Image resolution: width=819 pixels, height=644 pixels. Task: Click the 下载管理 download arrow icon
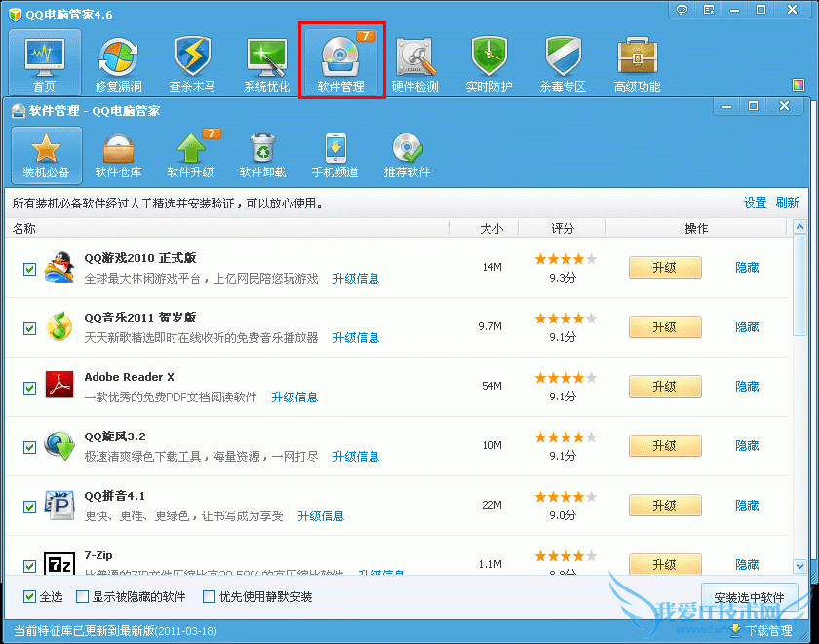(x=735, y=630)
